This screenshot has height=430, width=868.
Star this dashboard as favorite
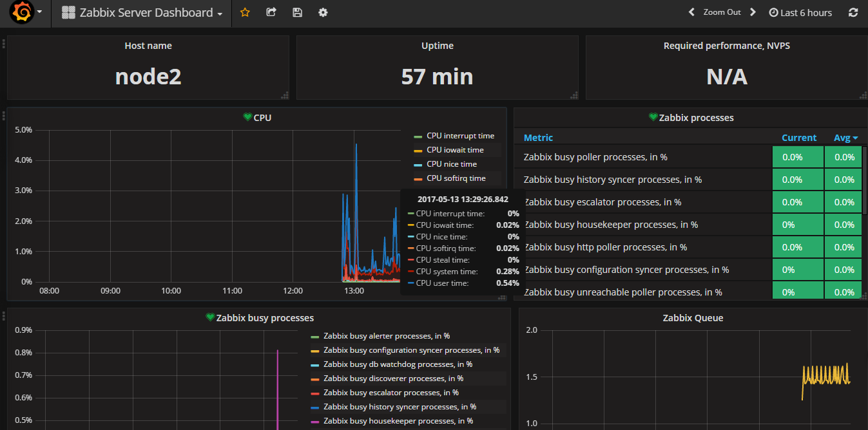[245, 12]
